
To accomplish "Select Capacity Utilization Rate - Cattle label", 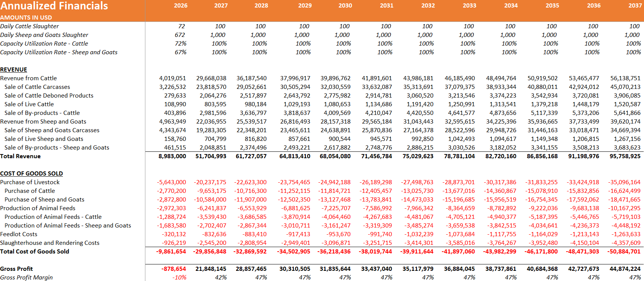I will click(44, 43).
